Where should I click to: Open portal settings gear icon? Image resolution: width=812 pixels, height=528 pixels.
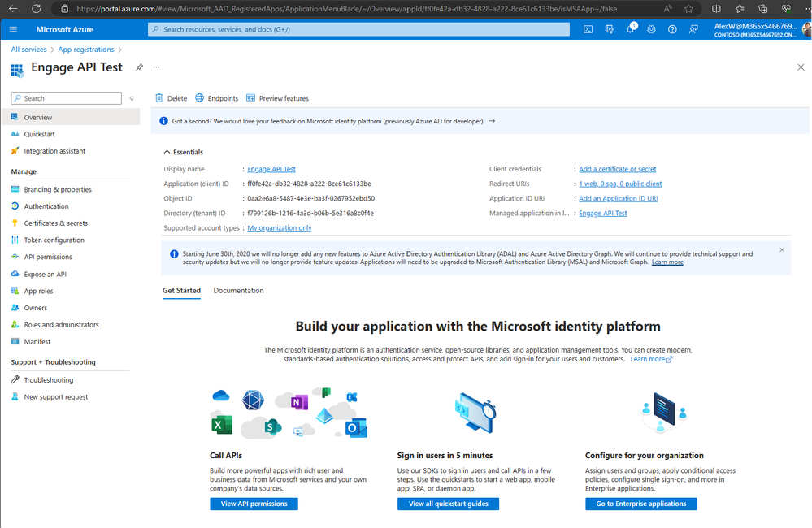pyautogui.click(x=651, y=29)
